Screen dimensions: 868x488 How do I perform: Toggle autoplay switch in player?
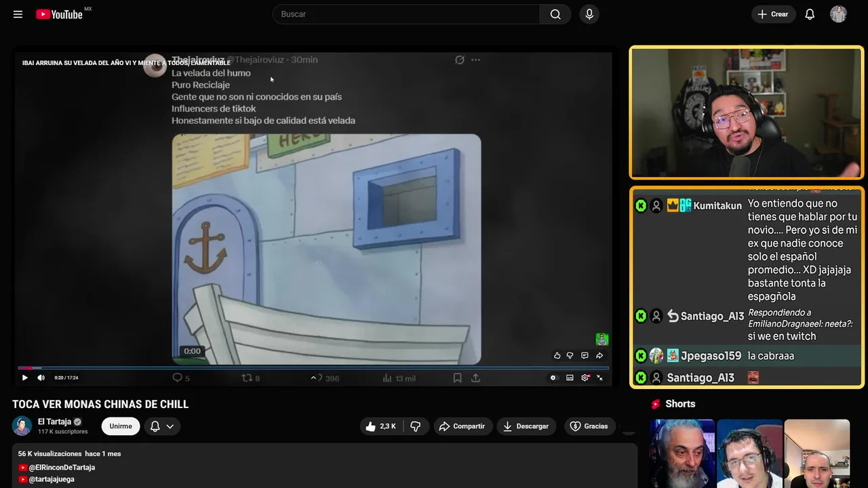click(553, 378)
